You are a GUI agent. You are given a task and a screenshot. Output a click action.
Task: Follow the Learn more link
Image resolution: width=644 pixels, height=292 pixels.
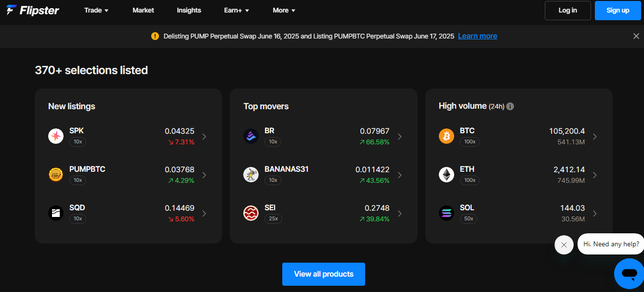click(477, 36)
